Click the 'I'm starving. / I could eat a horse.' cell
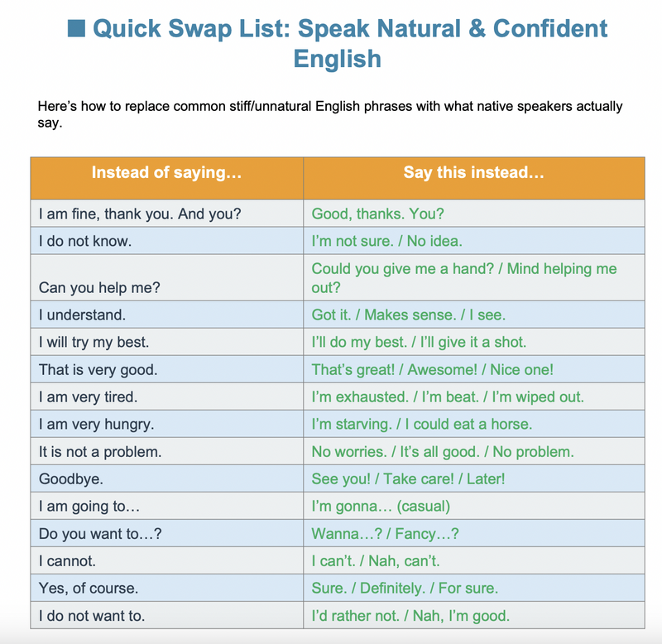 tap(473, 424)
